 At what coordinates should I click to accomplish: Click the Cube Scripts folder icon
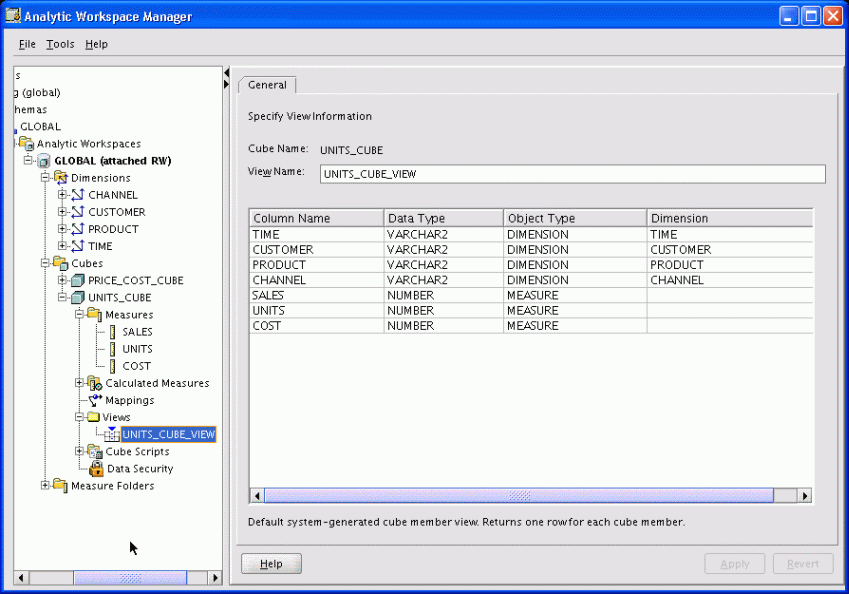(x=94, y=451)
